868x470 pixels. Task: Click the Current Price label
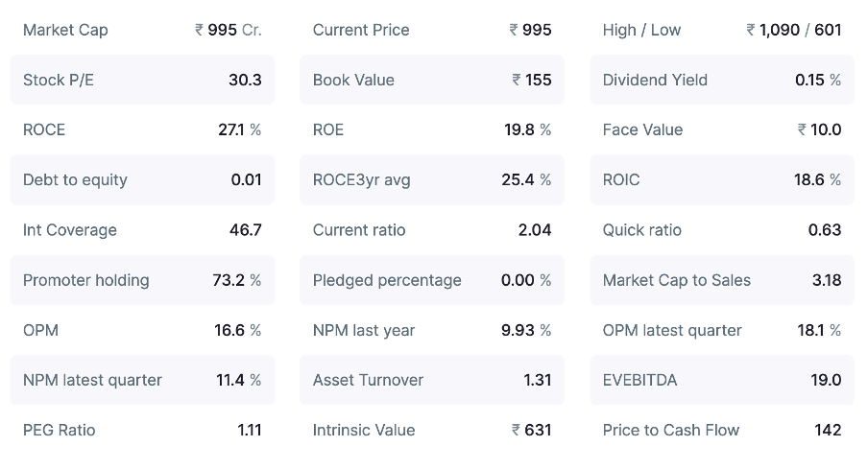tap(361, 30)
